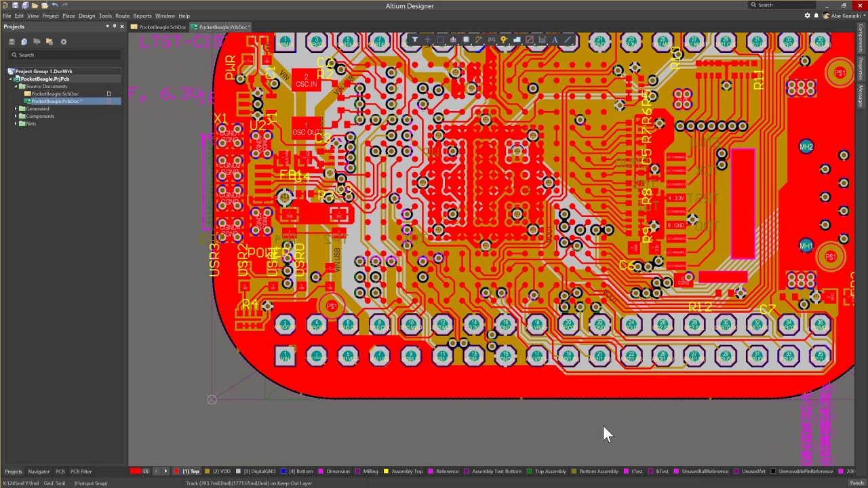Open the Components side panel tab

[861, 39]
